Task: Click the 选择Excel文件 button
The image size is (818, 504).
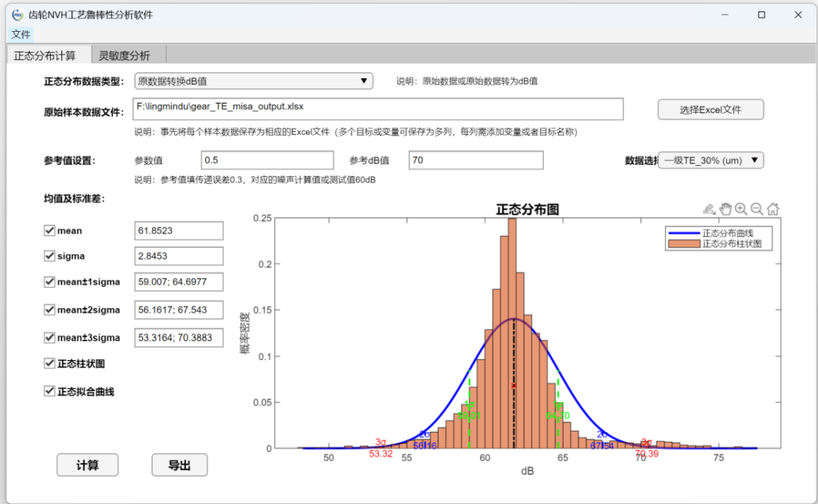Action: coord(710,110)
